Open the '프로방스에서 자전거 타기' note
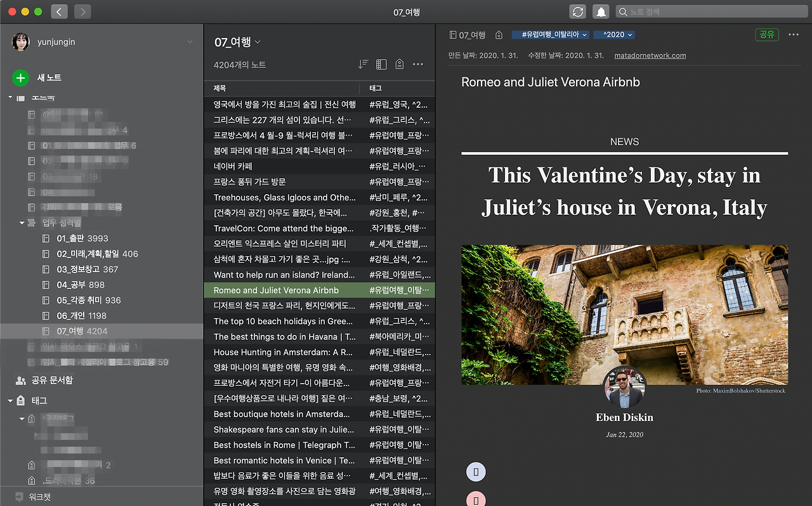 click(320, 383)
